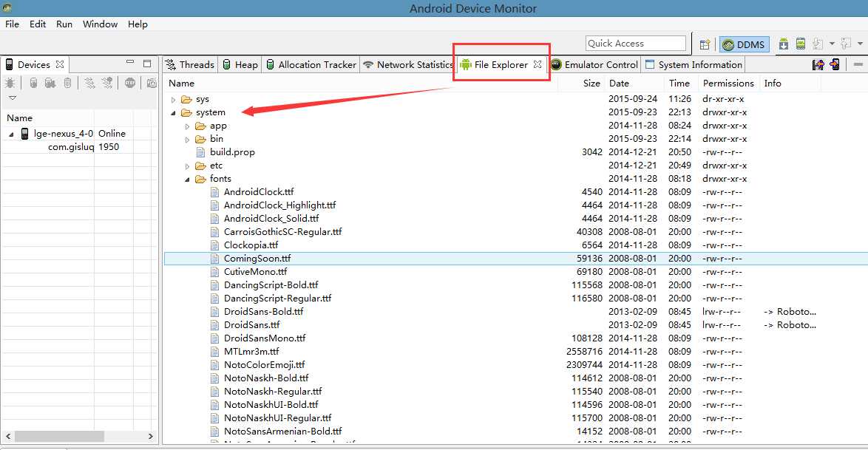This screenshot has height=450, width=868.
Task: Close the Devices view tab
Action: 60,64
